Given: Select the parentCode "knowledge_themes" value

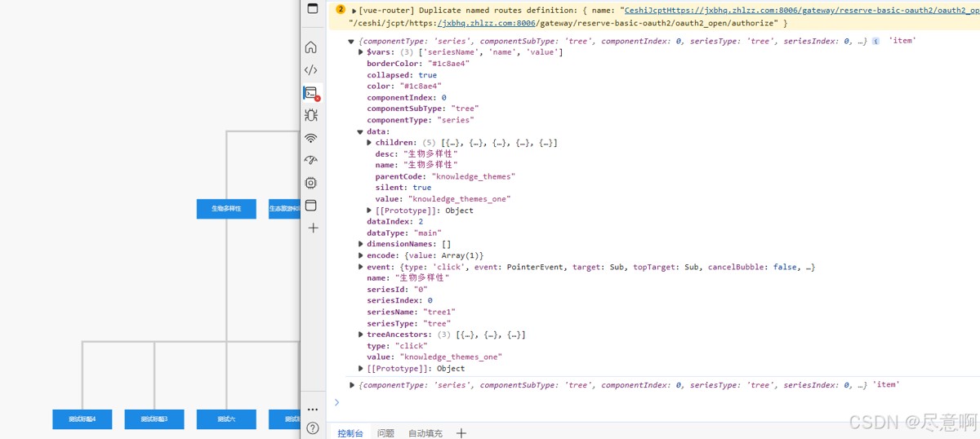Looking at the screenshot, I should [474, 176].
